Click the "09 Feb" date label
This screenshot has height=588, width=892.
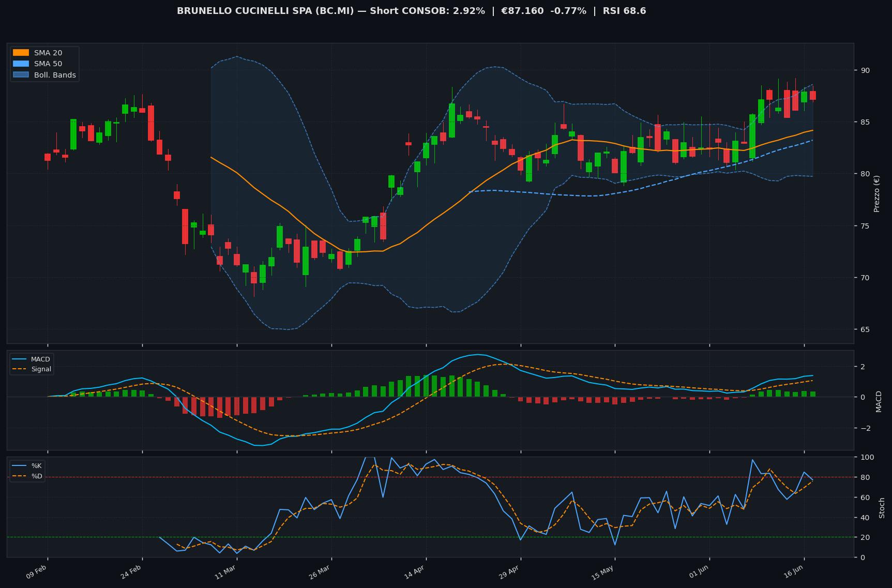37,572
